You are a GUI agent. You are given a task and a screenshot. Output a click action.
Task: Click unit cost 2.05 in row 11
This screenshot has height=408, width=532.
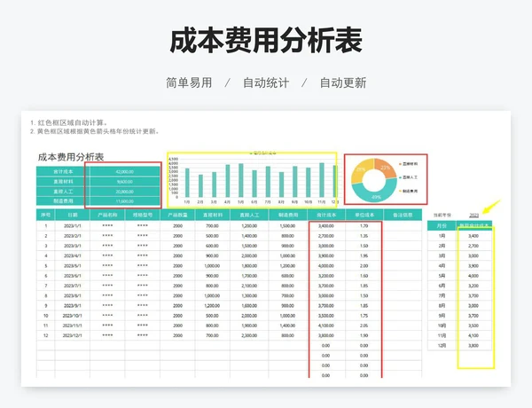tap(364, 326)
